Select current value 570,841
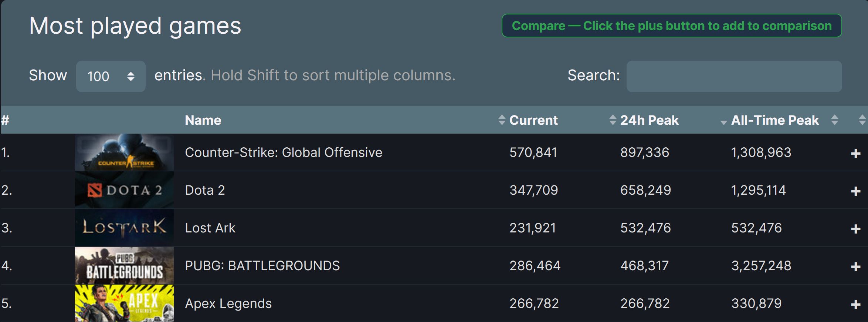Viewport: 868px width, 322px height. [533, 152]
